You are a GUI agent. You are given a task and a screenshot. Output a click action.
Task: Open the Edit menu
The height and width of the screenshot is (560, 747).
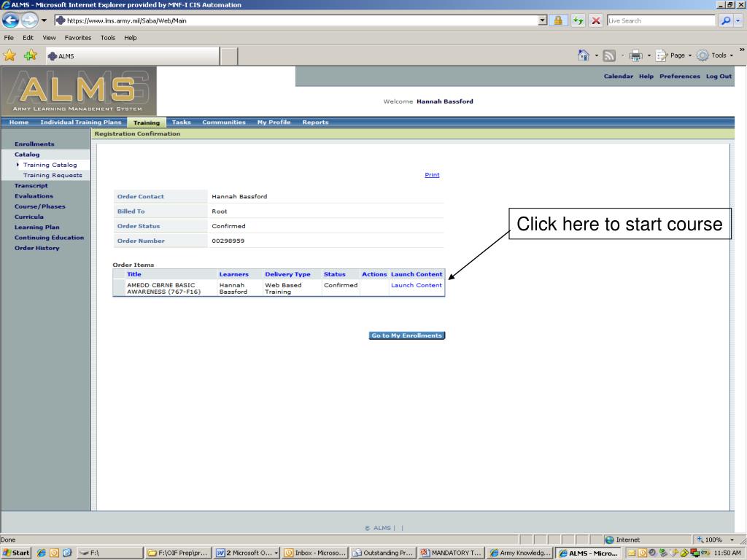[x=28, y=38]
